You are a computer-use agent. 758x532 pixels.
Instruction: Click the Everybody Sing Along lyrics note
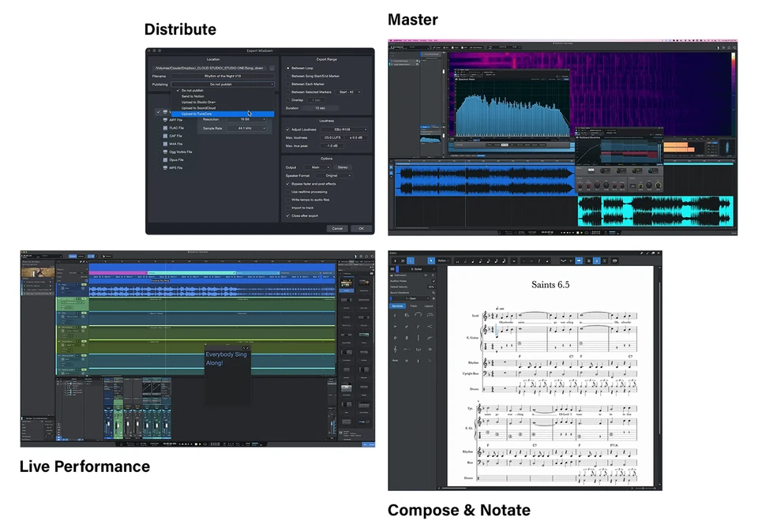pyautogui.click(x=226, y=358)
